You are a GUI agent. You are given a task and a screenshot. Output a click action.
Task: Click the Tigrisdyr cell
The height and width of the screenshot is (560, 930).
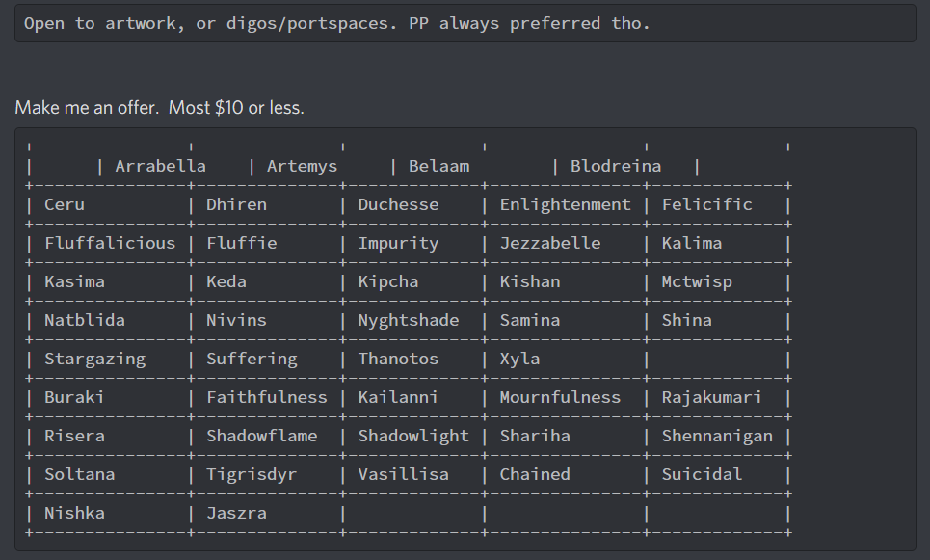coord(252,475)
